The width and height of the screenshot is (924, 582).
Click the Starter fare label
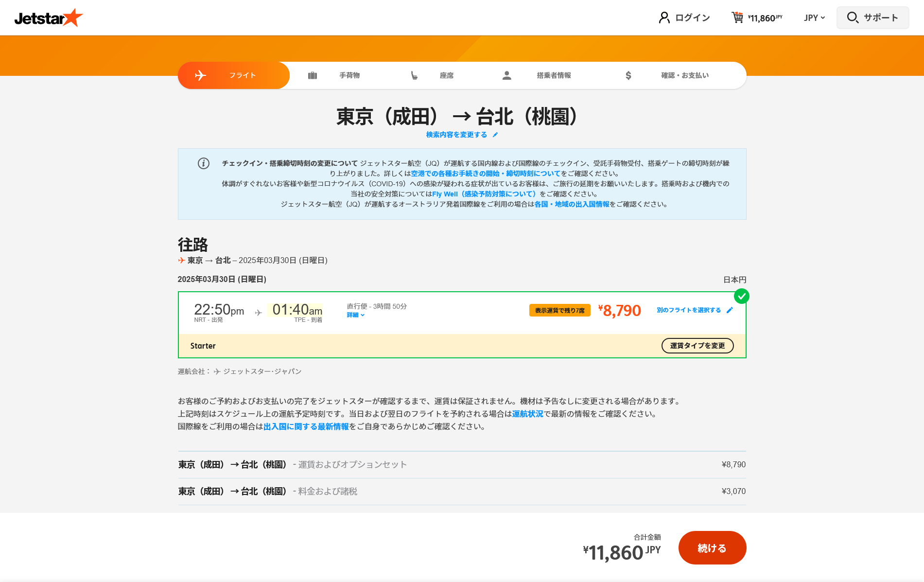pyautogui.click(x=203, y=346)
